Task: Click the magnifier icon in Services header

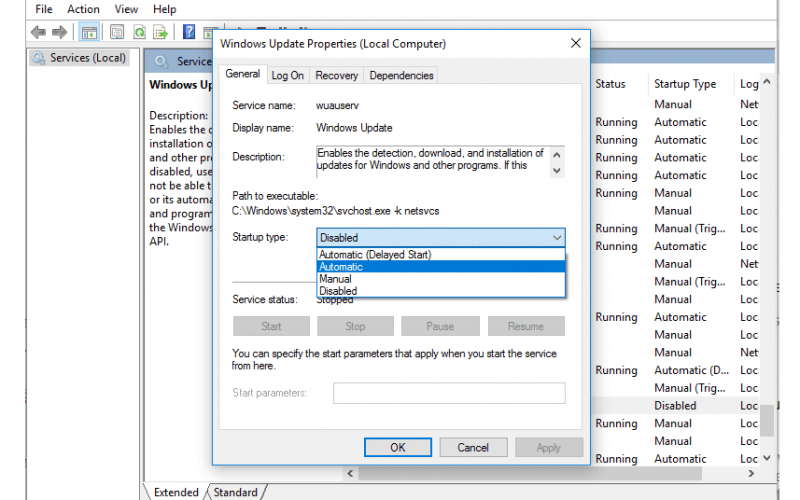Action: (x=161, y=62)
